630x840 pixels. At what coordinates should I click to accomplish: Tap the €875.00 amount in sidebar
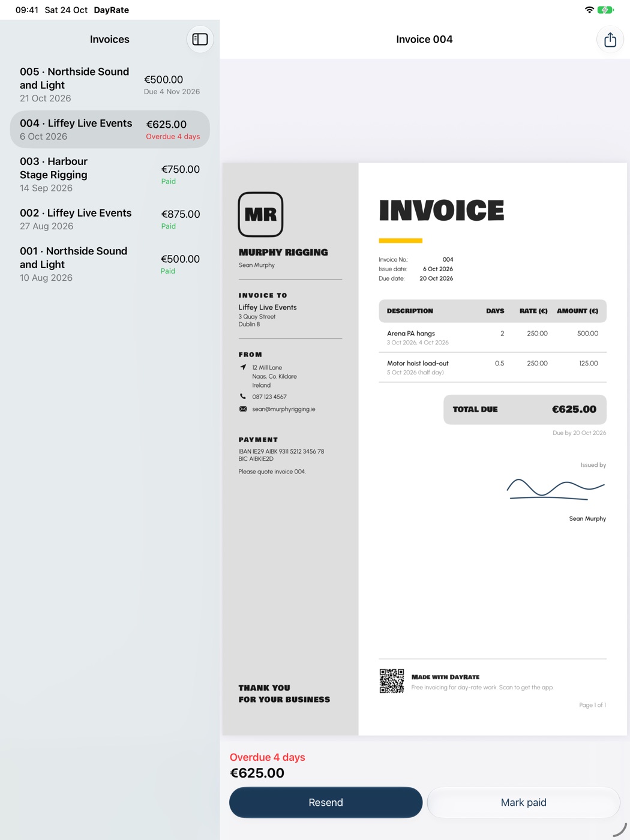tap(181, 214)
